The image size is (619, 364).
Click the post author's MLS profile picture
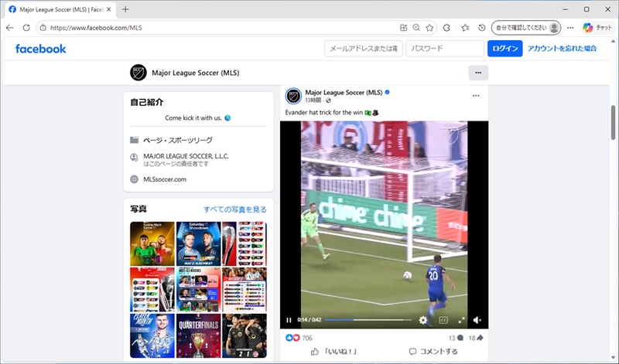[293, 96]
